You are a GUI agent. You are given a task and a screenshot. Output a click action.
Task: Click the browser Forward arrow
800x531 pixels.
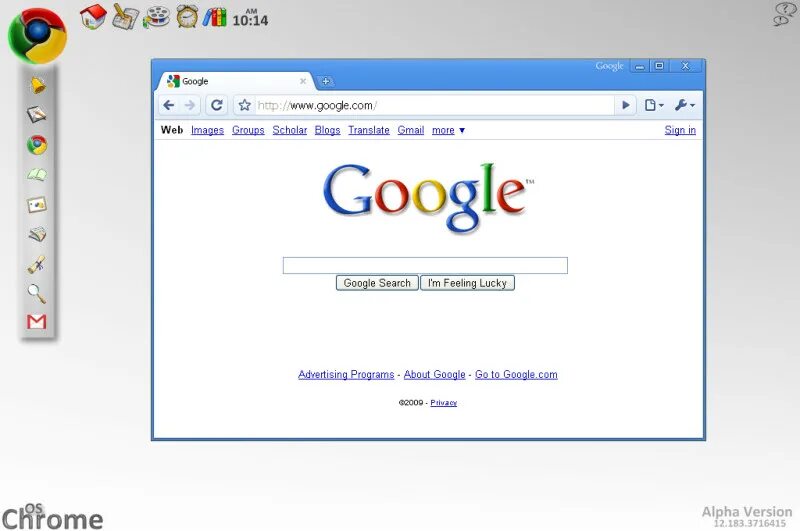click(x=190, y=105)
